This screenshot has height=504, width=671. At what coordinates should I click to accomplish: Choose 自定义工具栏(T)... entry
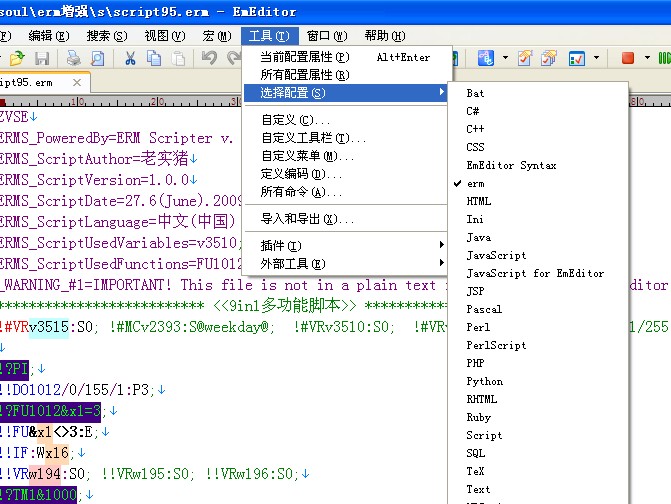coord(345,138)
